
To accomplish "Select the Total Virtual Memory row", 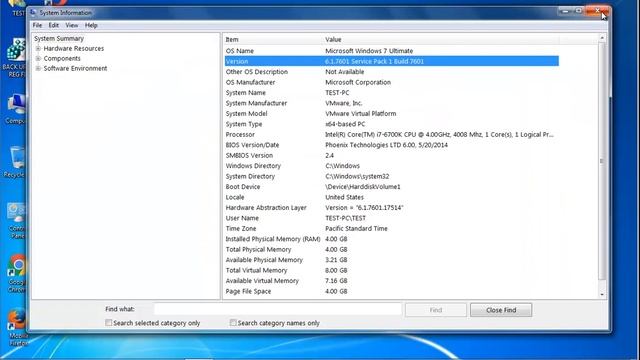I will coord(391,271).
